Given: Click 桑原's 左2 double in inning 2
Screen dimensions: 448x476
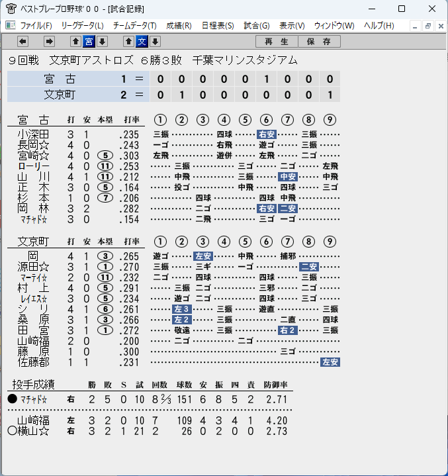Looking at the screenshot, I should [x=182, y=320].
